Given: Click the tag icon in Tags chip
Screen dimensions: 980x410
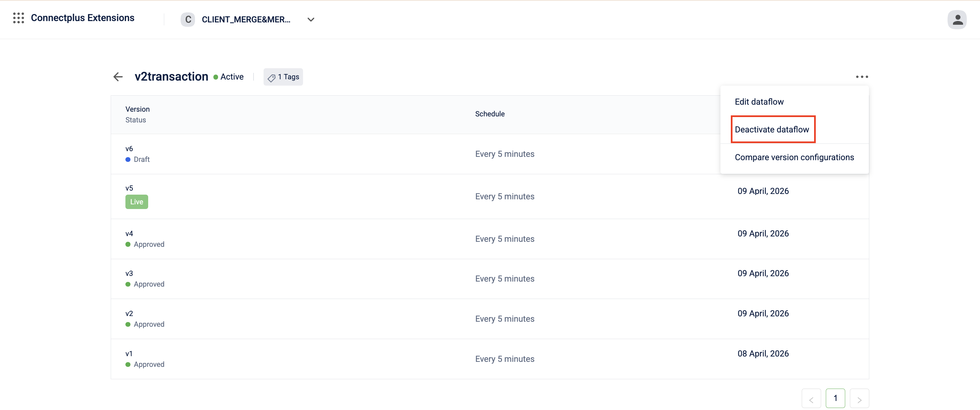Looking at the screenshot, I should pyautogui.click(x=271, y=78).
